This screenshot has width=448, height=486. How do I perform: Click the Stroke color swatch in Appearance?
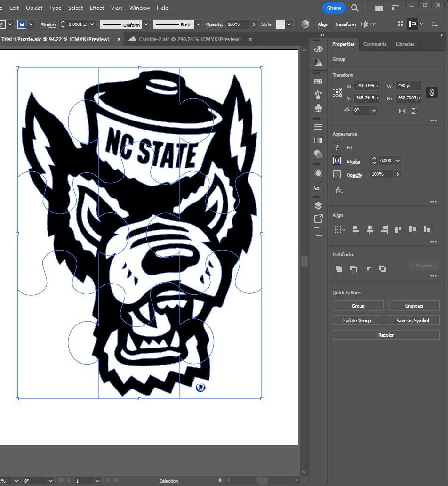(337, 161)
